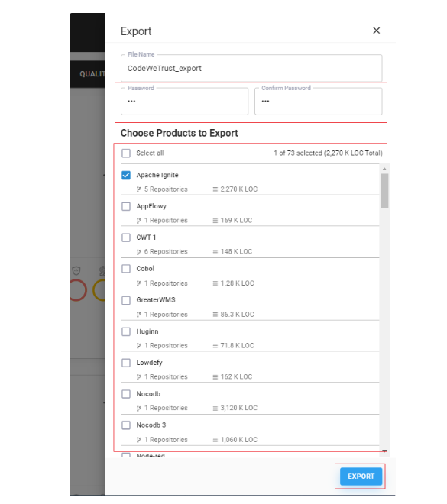
Task: Select the CWT 1 checkbox
Action: click(x=126, y=237)
